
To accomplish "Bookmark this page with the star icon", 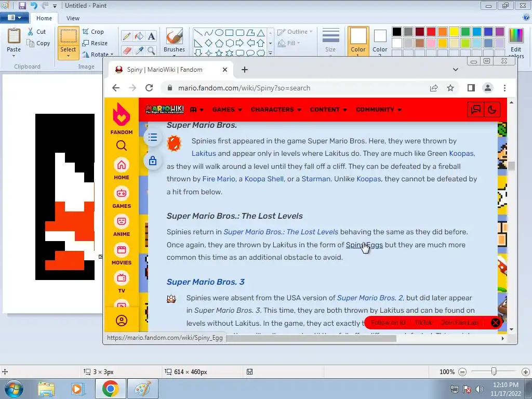I will click(450, 88).
